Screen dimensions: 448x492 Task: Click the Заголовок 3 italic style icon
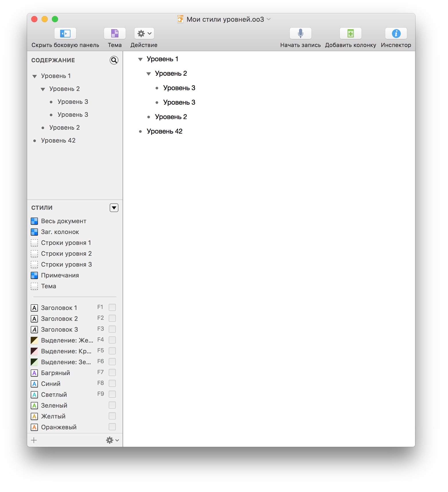tap(34, 330)
